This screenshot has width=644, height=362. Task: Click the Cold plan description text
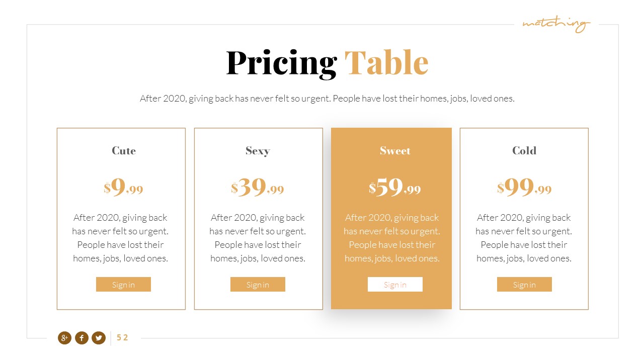pyautogui.click(x=524, y=238)
